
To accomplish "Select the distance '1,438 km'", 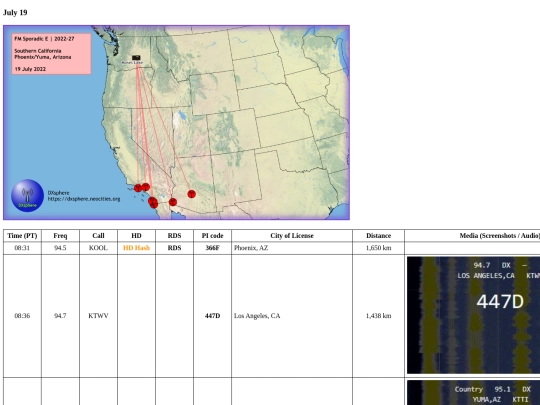I will pyautogui.click(x=378, y=316).
